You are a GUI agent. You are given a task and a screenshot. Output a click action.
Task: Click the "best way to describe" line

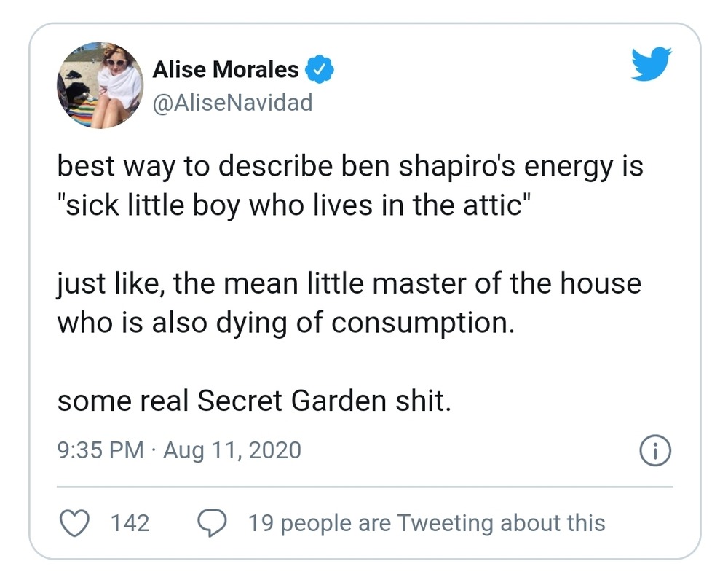pyautogui.click(x=349, y=167)
